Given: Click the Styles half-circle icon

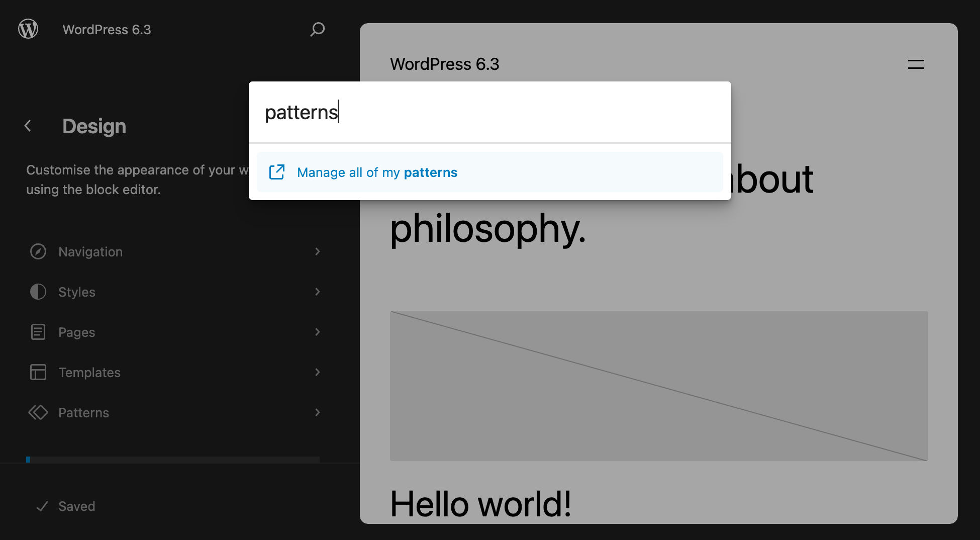Looking at the screenshot, I should coord(38,292).
